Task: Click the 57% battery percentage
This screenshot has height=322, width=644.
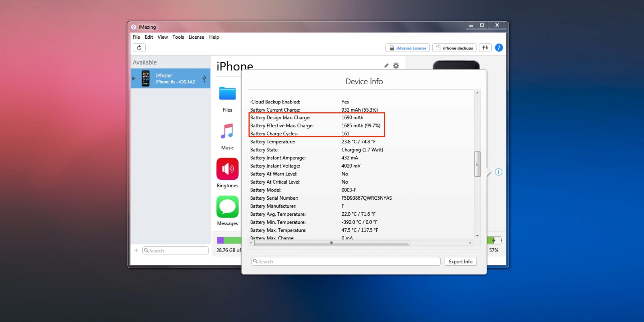Action: coord(494,250)
